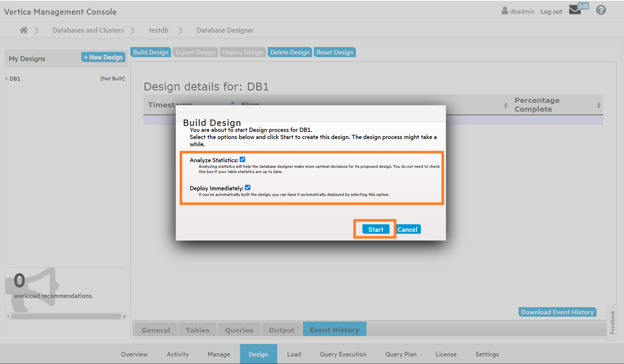
Task: Toggle the Deploy Immediately checkbox
Action: 248,188
